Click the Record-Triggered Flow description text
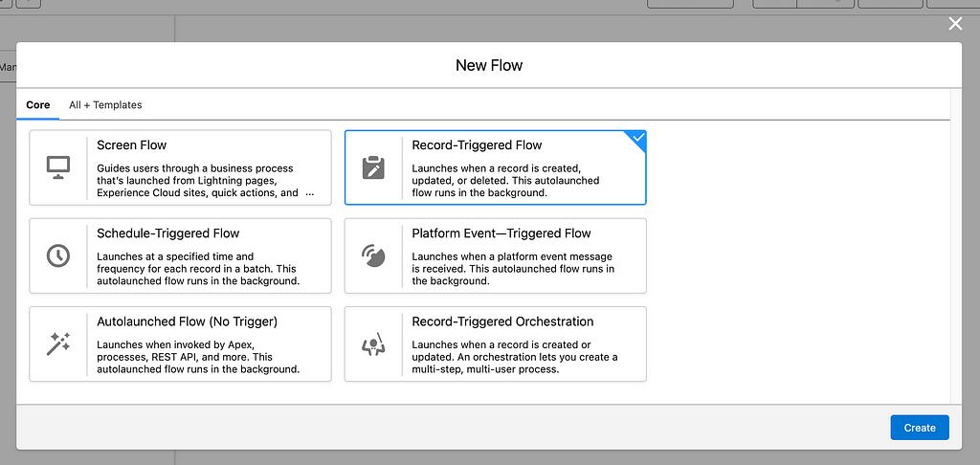The width and height of the screenshot is (980, 465). [505, 181]
